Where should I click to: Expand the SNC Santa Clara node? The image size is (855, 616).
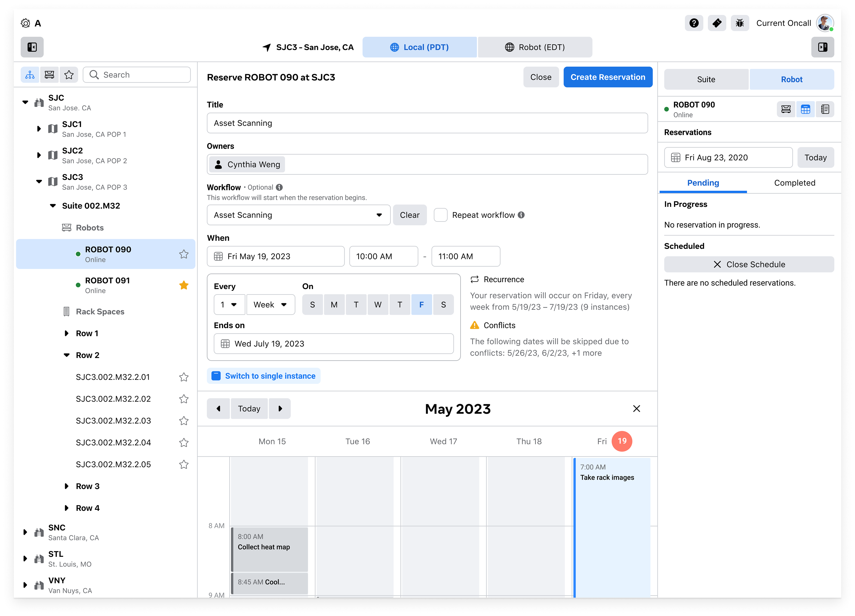pyautogui.click(x=25, y=532)
